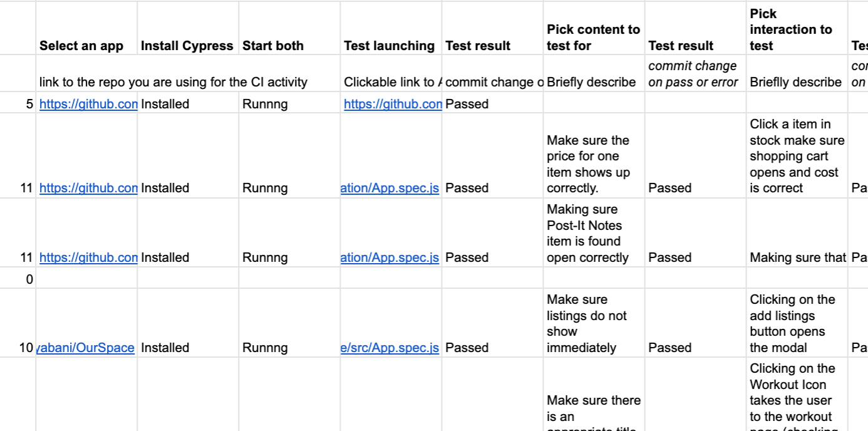Select the 'Installed' cell in row 10

(165, 348)
